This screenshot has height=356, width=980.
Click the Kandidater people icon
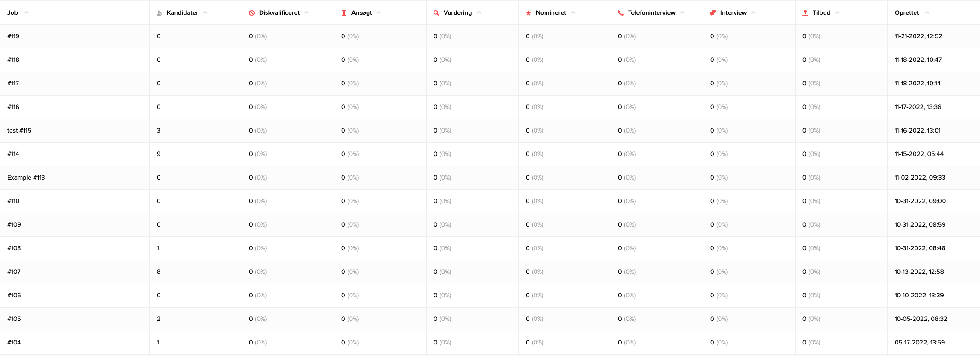pos(160,13)
